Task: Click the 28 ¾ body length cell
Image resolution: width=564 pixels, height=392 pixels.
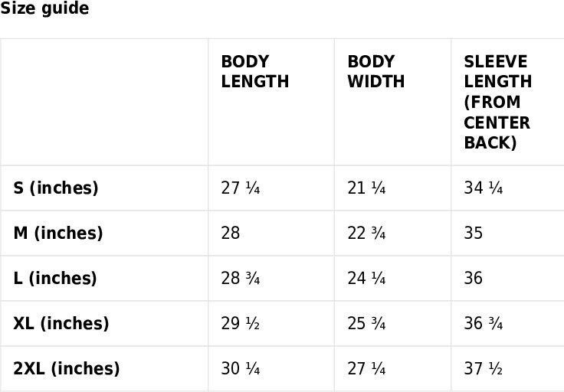Action: (x=241, y=279)
